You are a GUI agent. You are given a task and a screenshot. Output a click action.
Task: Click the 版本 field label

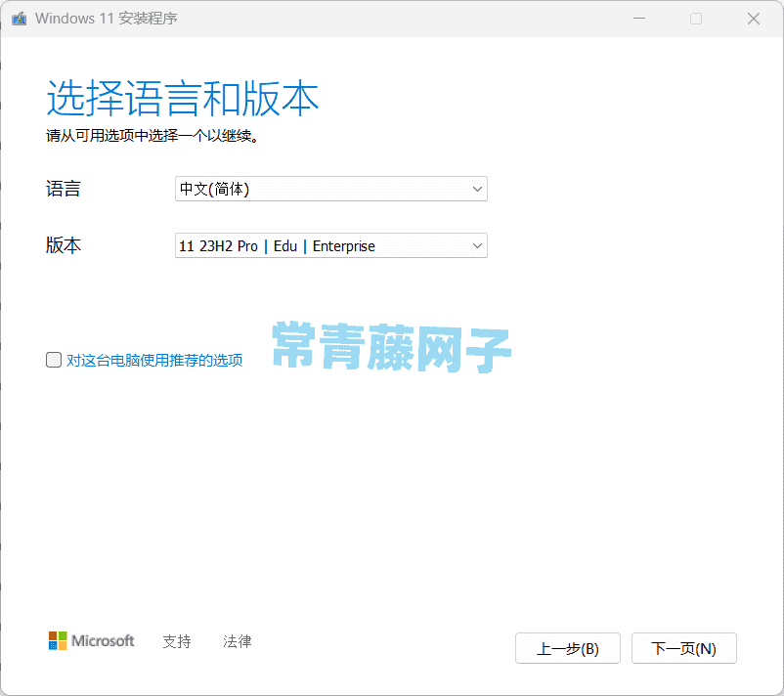[63, 245]
